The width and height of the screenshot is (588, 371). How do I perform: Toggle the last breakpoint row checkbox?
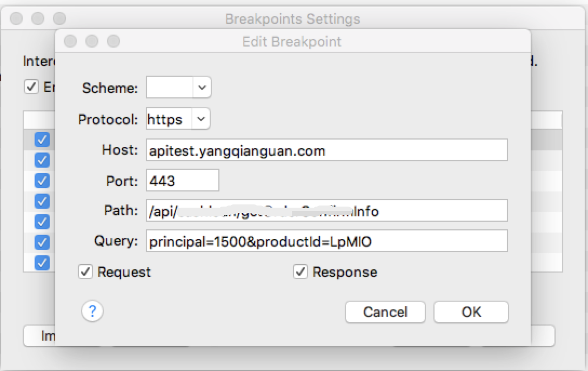tap(42, 263)
